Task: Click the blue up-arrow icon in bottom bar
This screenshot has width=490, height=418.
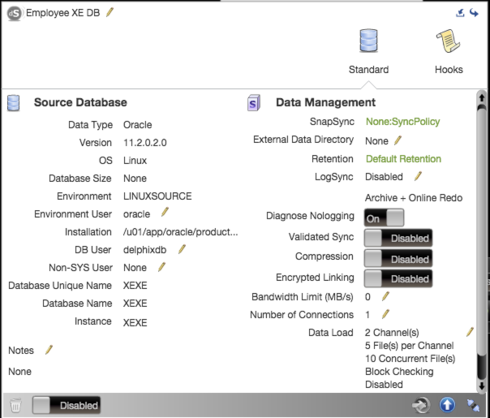Action: [447, 405]
